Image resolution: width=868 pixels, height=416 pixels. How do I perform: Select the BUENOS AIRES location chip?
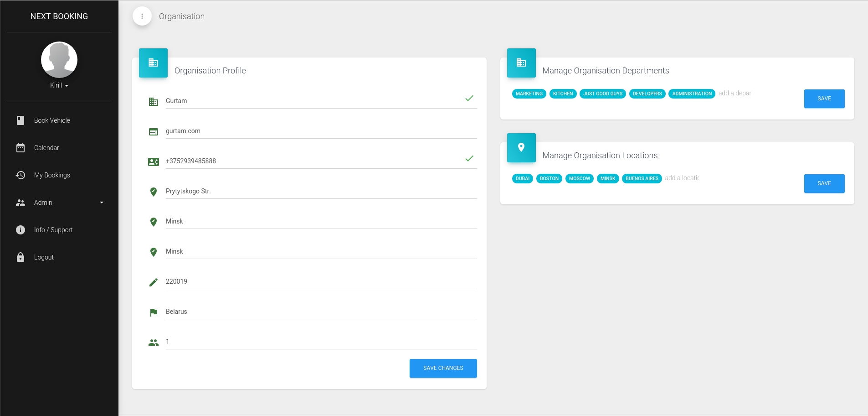point(642,178)
